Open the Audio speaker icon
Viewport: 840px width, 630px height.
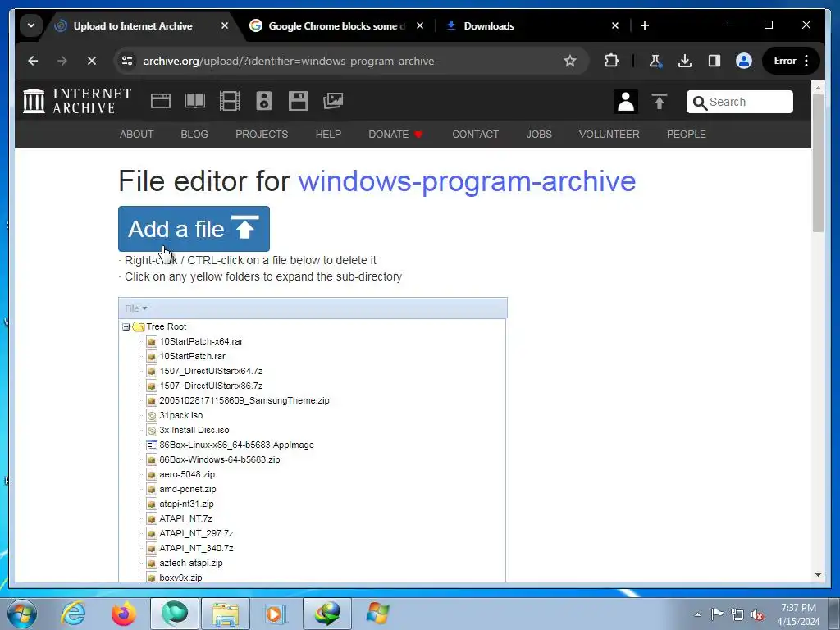point(263,101)
